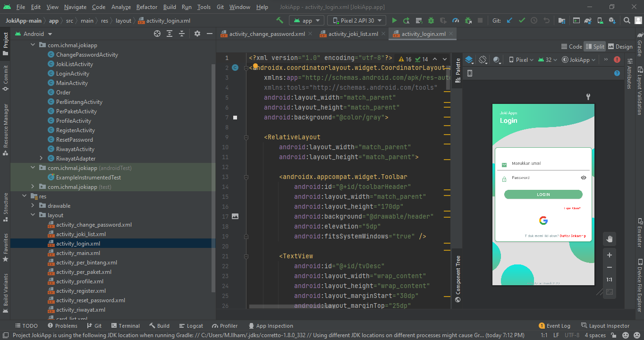Open the Refactor menu
Image resolution: width=644 pixels, height=340 pixels.
(147, 7)
